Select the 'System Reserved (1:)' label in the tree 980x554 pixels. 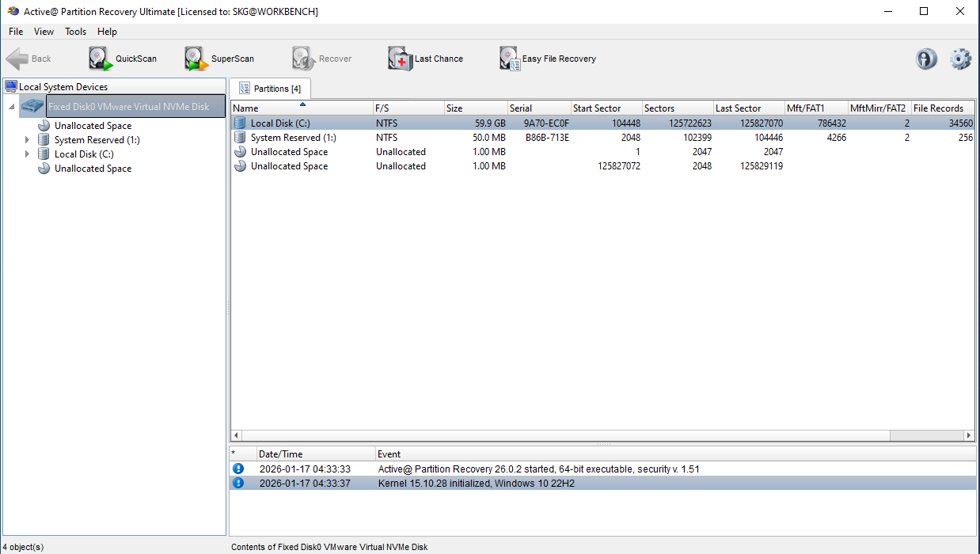click(97, 139)
